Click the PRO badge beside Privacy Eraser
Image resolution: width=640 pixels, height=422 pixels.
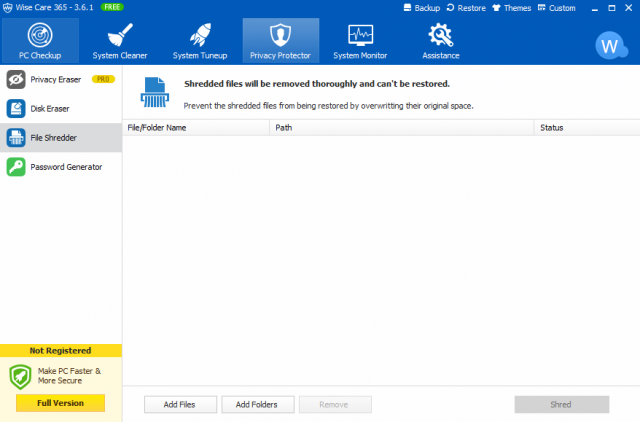tap(103, 79)
